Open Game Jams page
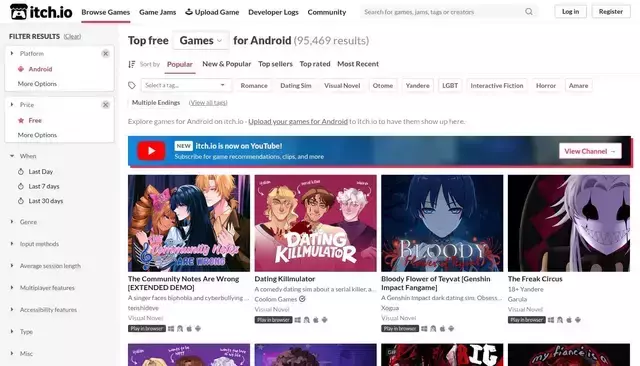Image resolution: width=640 pixels, height=366 pixels. pyautogui.click(x=158, y=12)
